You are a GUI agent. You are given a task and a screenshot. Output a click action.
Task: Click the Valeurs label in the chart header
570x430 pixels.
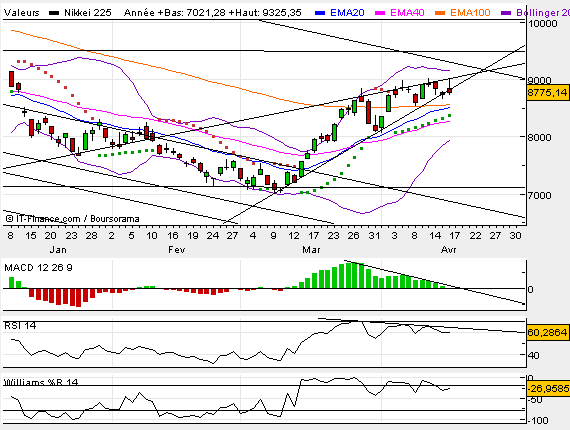pyautogui.click(x=21, y=13)
